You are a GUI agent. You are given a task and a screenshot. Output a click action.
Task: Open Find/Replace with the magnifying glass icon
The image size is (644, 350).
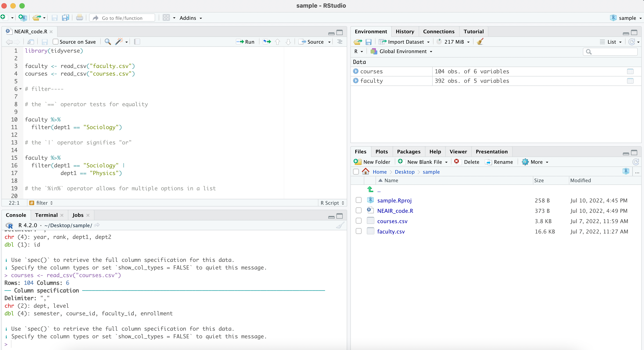click(107, 42)
